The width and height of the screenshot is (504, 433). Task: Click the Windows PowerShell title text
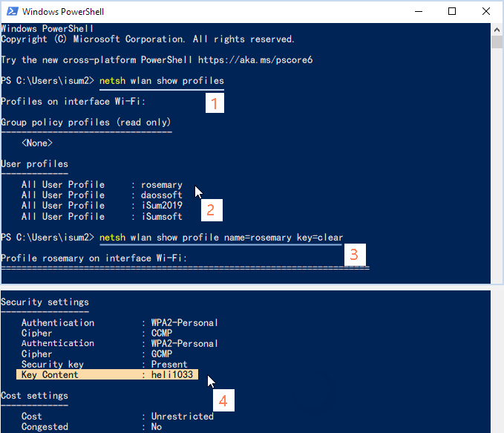(63, 12)
